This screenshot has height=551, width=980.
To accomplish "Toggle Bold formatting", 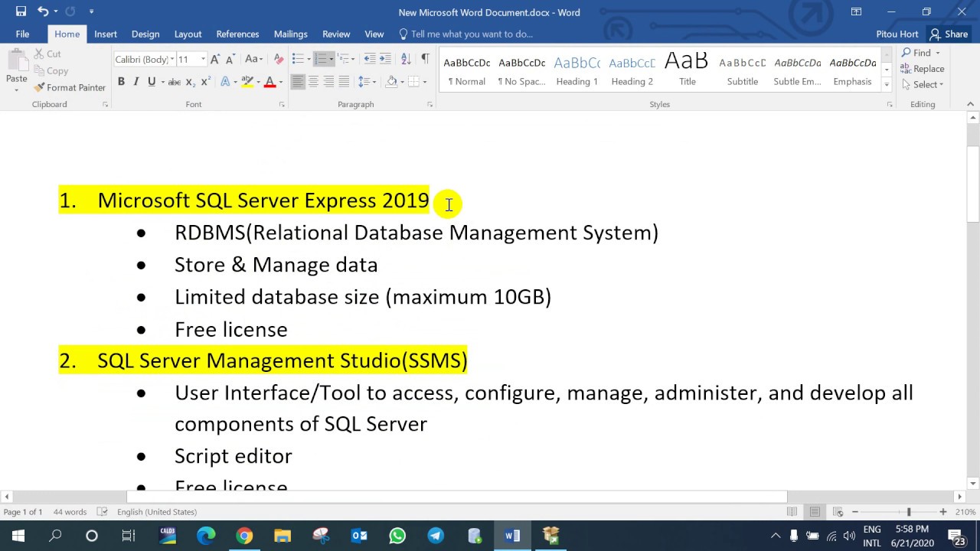I will [121, 82].
